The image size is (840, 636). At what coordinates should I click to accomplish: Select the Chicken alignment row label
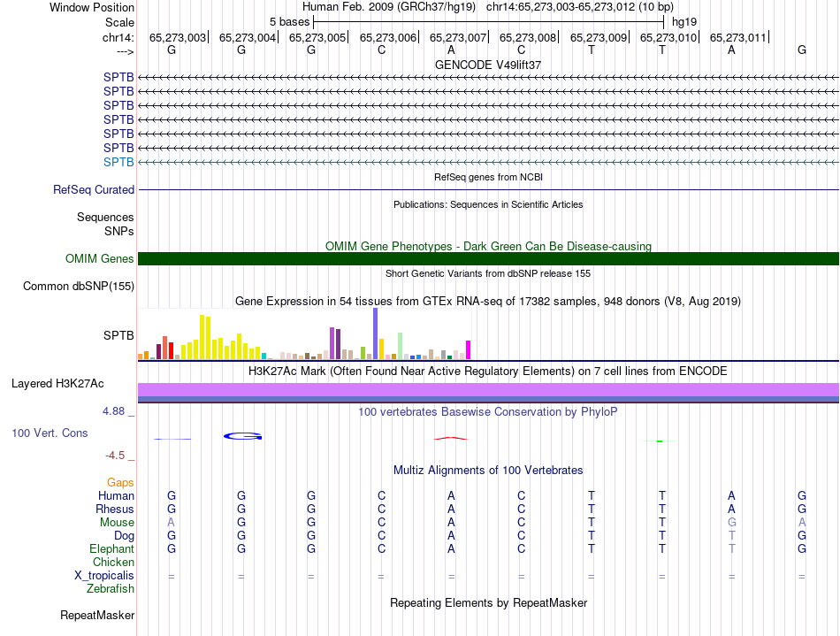coord(113,562)
